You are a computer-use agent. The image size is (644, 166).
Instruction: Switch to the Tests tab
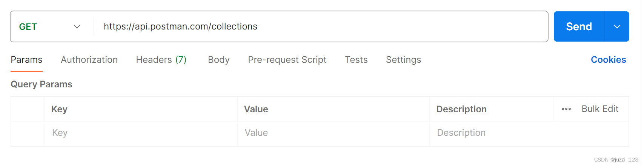pyautogui.click(x=356, y=60)
